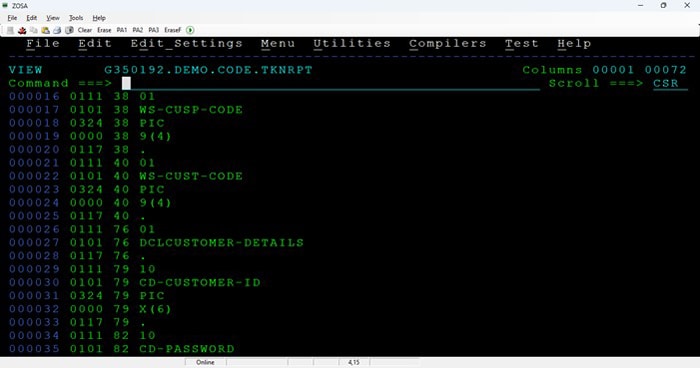Click PIC on line 000018
Screen dimensions: 700x368
[152, 123]
